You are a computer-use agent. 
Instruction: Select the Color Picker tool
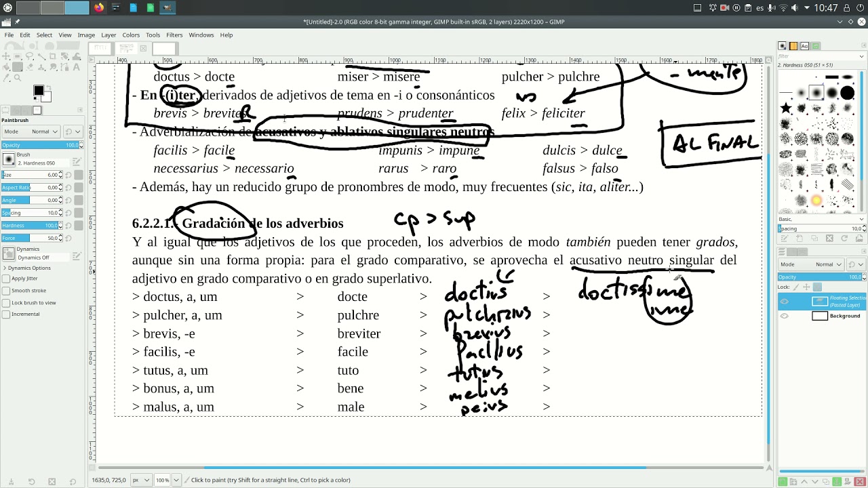[x=5, y=77]
